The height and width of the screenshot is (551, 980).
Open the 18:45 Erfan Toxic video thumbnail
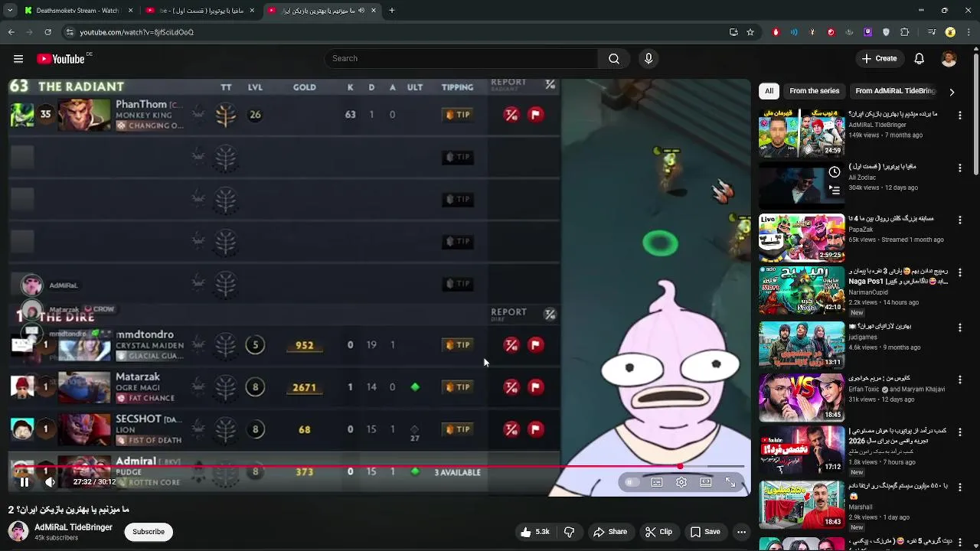(802, 398)
